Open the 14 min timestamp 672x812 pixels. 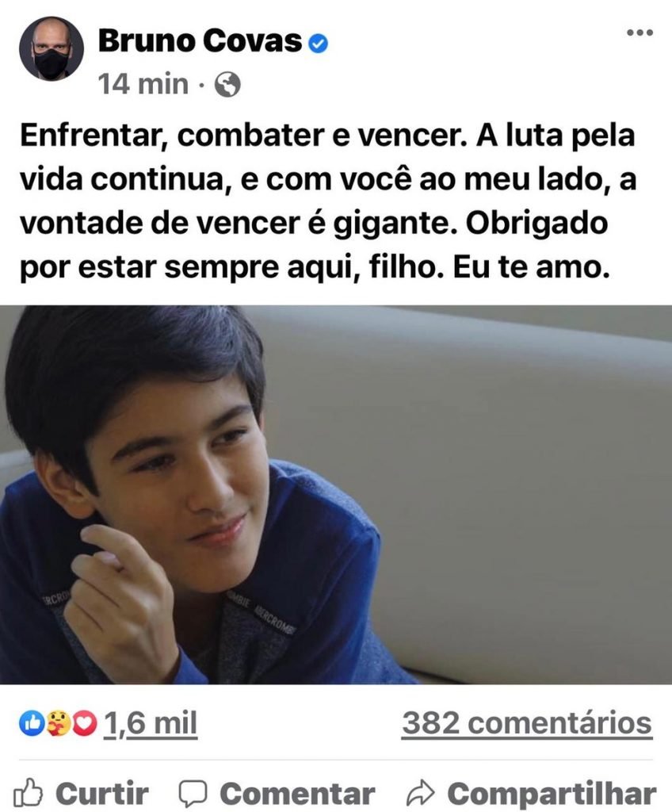[x=143, y=84]
